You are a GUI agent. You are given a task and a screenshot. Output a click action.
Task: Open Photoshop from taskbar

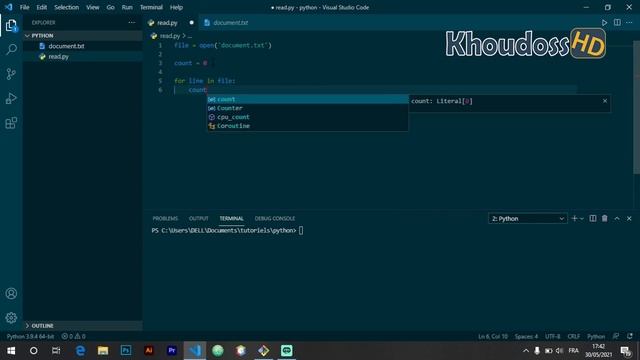click(126, 351)
